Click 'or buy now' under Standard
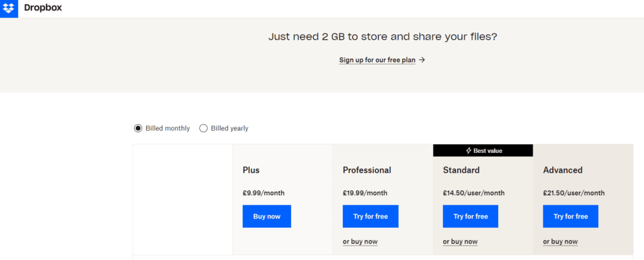 coord(460,242)
